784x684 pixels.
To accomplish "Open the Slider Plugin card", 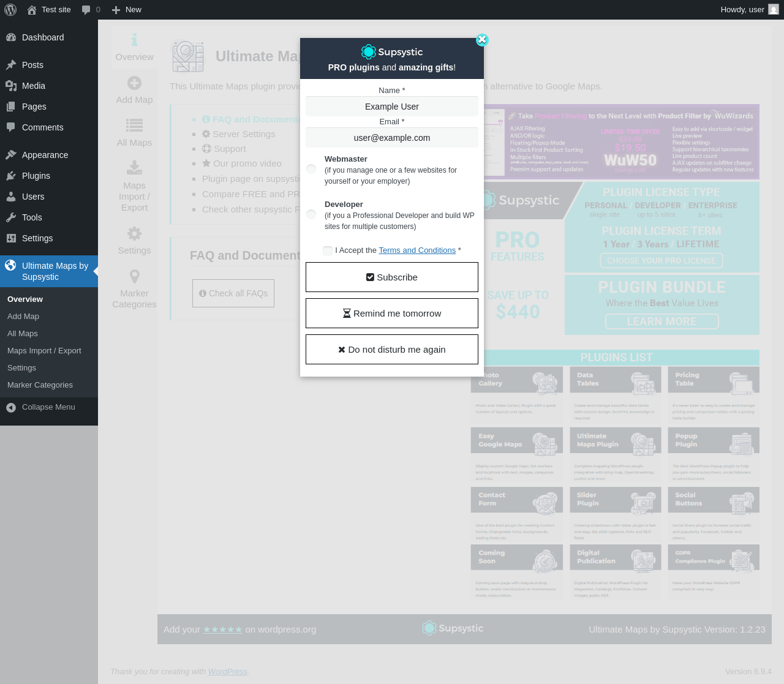I will click(616, 514).
